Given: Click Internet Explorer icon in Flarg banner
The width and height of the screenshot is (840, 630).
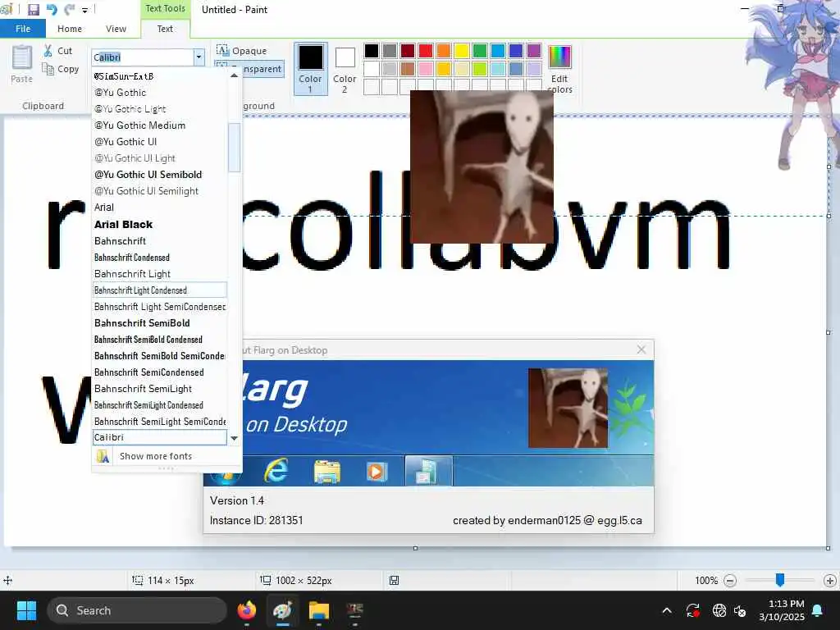Looking at the screenshot, I should pos(276,470).
